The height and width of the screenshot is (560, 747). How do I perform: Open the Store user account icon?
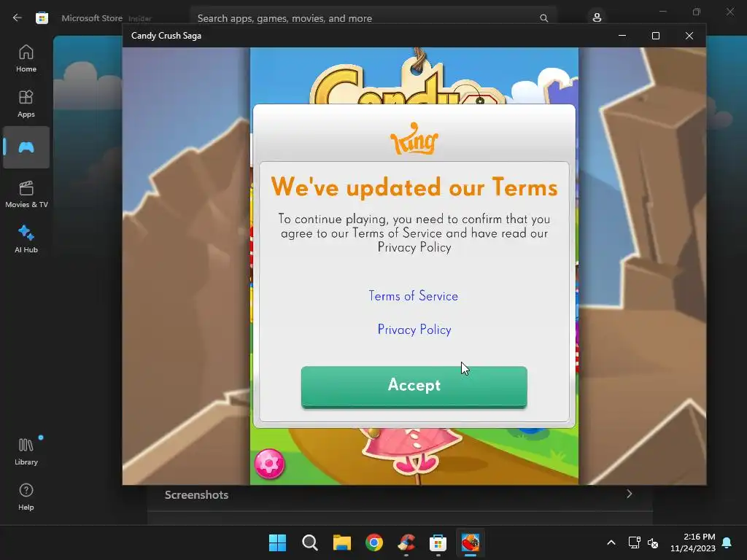coord(597,18)
